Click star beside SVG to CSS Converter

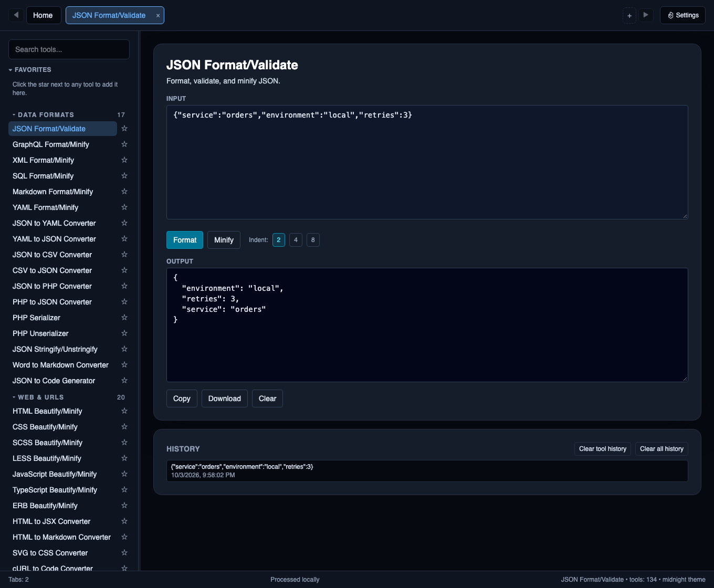coord(124,553)
